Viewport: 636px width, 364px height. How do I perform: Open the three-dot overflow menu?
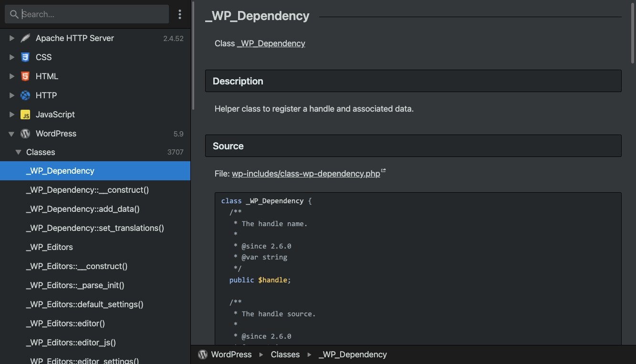pyautogui.click(x=180, y=14)
